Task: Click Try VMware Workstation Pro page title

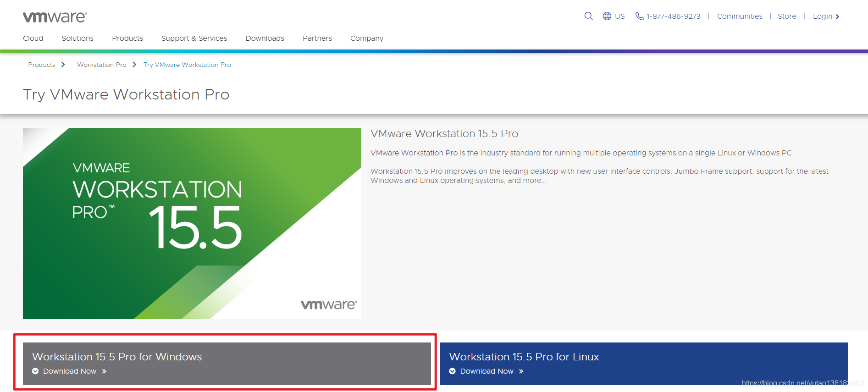Action: coord(126,94)
